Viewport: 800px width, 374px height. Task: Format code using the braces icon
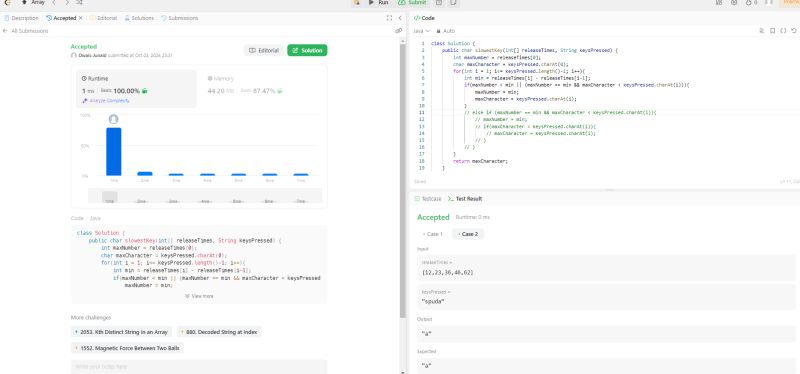click(783, 31)
